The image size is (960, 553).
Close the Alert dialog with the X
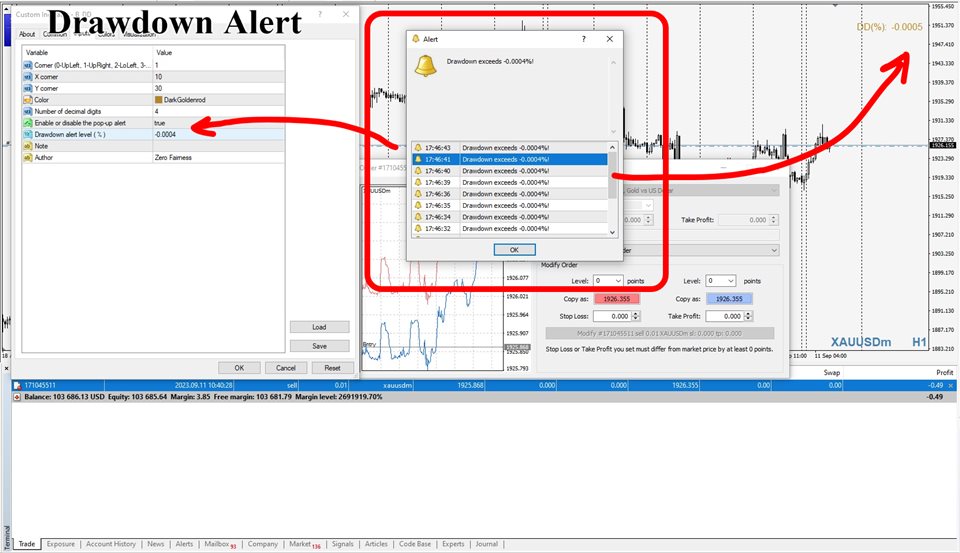point(610,39)
